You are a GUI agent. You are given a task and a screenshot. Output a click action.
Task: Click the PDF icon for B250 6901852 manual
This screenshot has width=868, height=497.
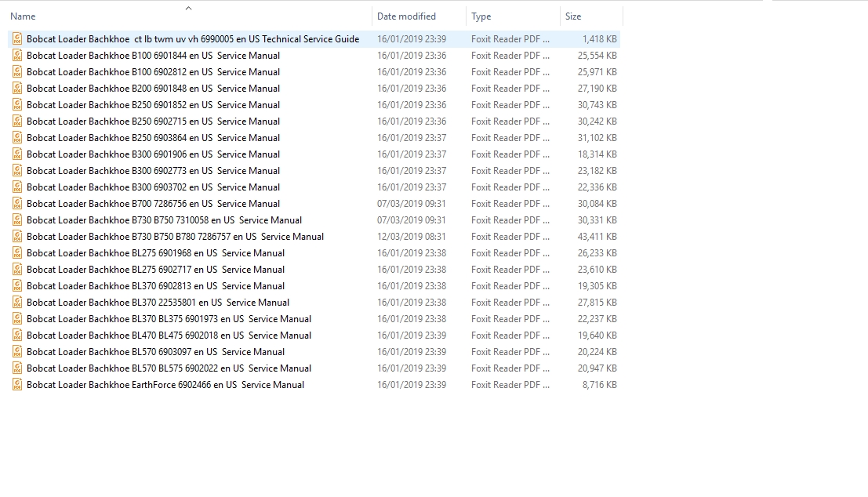[x=17, y=104]
